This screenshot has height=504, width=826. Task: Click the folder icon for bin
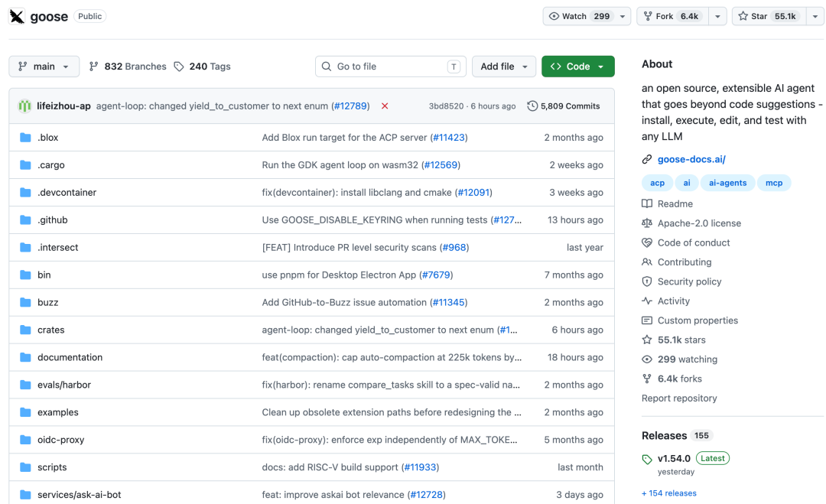click(25, 275)
